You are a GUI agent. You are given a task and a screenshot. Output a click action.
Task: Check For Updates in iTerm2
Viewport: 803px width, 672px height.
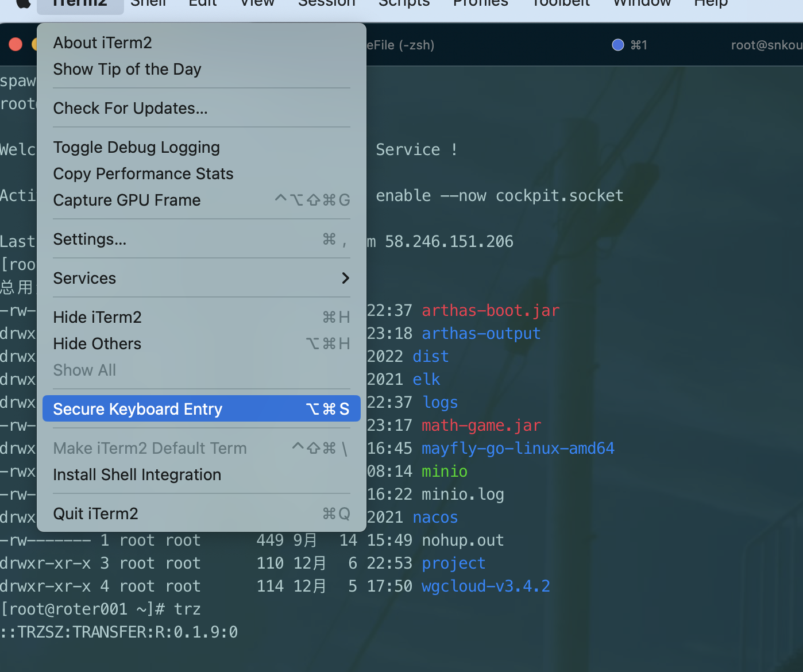click(x=130, y=108)
